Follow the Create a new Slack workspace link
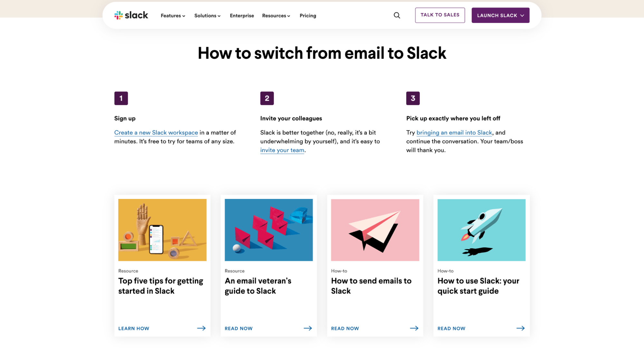Screen dimensions: 644x349 [x=156, y=132]
